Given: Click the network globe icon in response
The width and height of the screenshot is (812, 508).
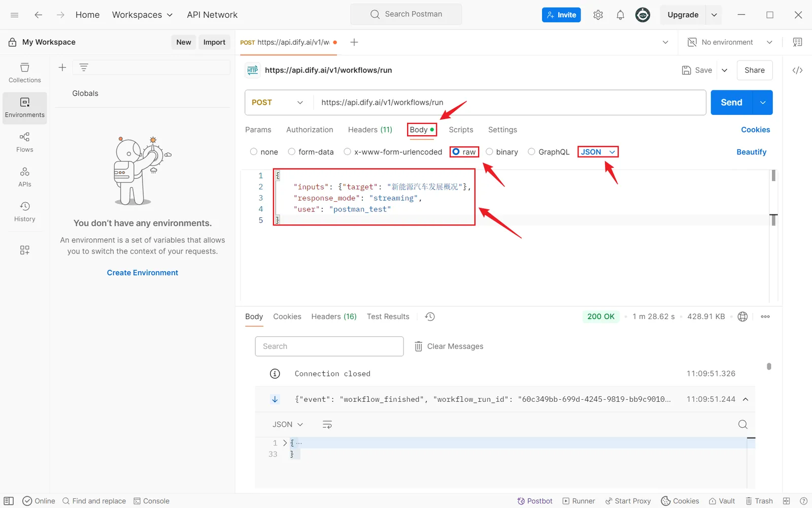Looking at the screenshot, I should click(x=742, y=316).
